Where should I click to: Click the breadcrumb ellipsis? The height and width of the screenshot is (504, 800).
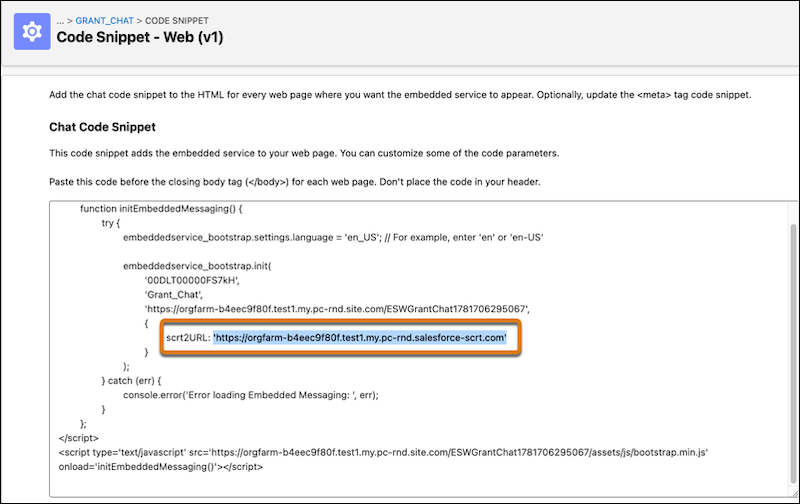tap(60, 21)
